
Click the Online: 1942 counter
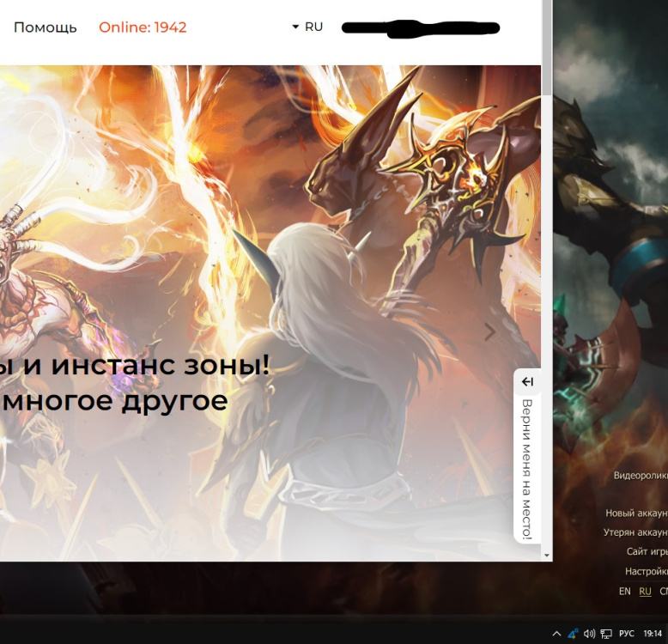coord(143,27)
